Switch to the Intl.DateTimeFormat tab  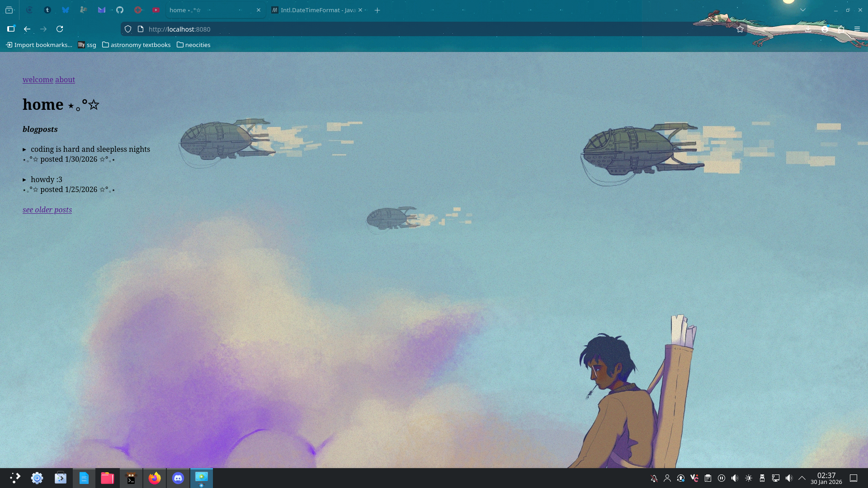316,10
